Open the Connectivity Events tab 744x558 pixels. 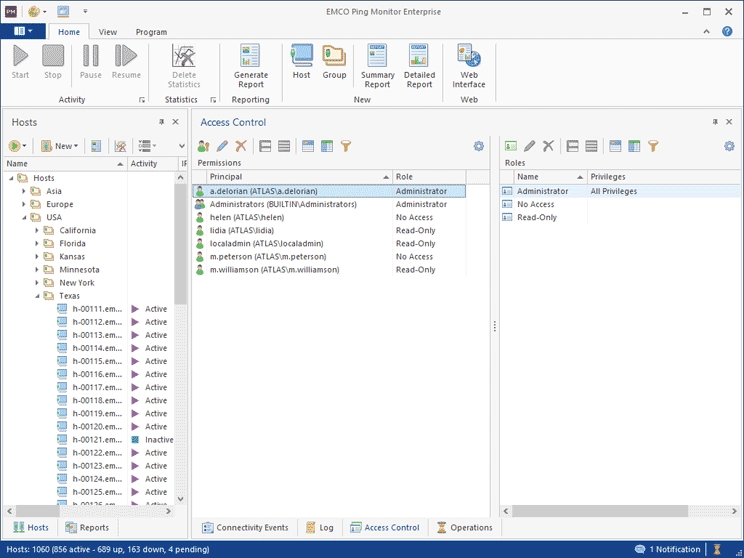(x=245, y=528)
